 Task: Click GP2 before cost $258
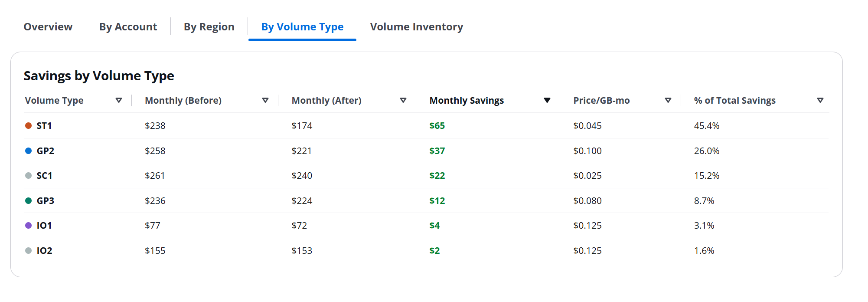pyautogui.click(x=155, y=151)
